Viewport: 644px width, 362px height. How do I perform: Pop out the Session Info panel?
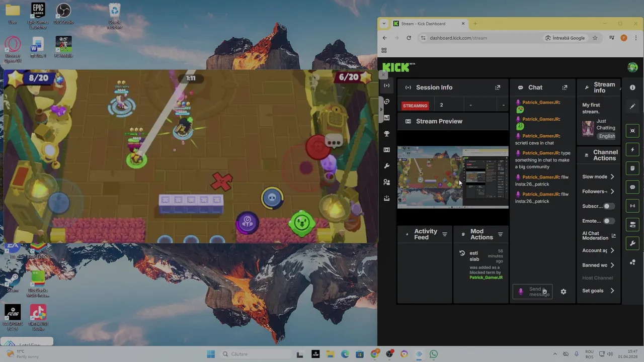498,87
